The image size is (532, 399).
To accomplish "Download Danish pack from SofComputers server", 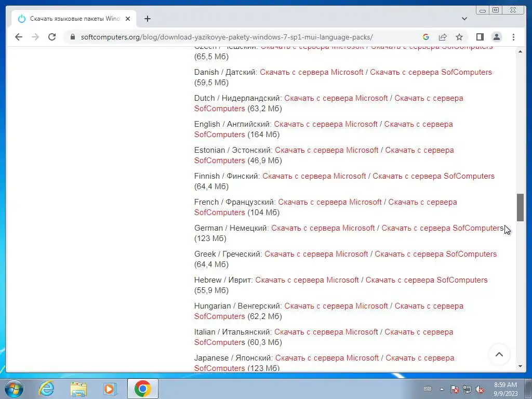I will [431, 72].
